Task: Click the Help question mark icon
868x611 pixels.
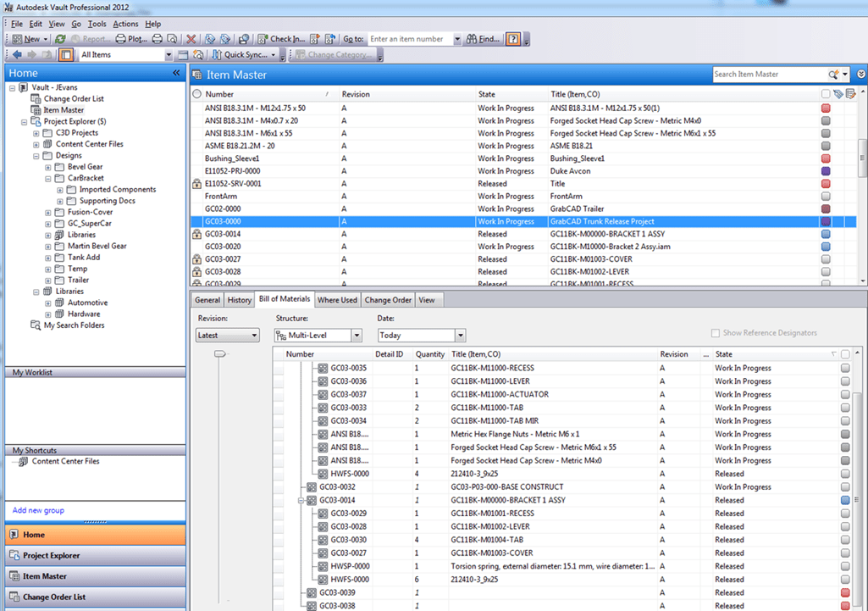Action: pos(513,39)
